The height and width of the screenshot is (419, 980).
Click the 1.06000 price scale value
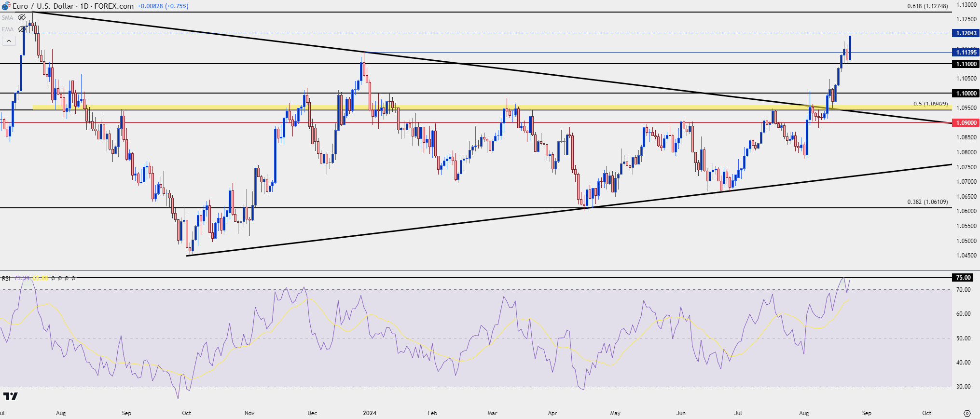pos(966,211)
